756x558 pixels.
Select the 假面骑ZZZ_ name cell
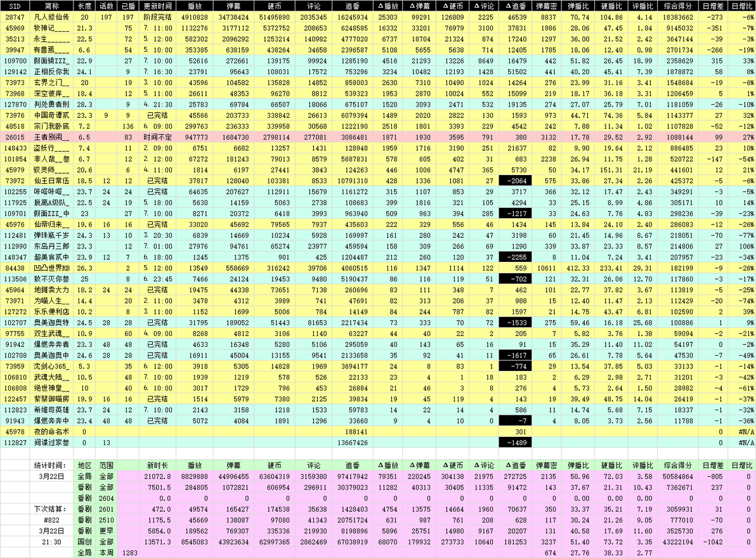click(x=52, y=61)
